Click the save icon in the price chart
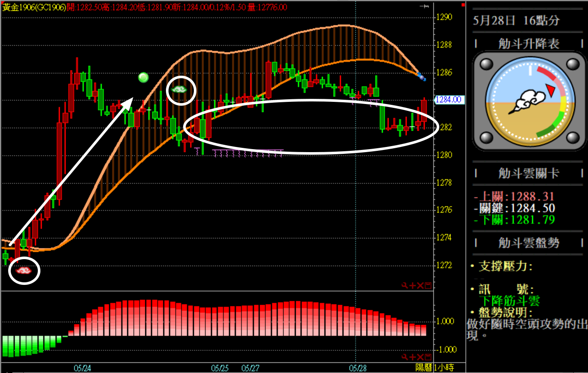588x373 pixels. [428, 285]
